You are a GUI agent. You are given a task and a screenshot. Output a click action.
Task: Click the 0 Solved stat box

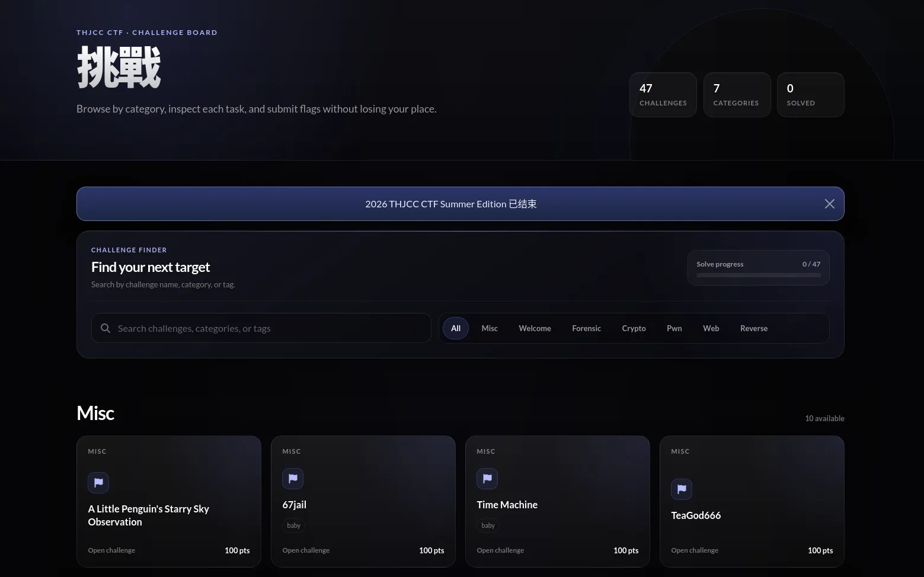pos(811,95)
